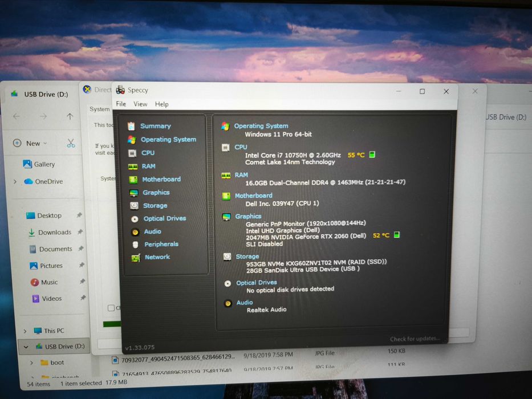
Task: Expand boot folder tree node
Action: (x=31, y=363)
